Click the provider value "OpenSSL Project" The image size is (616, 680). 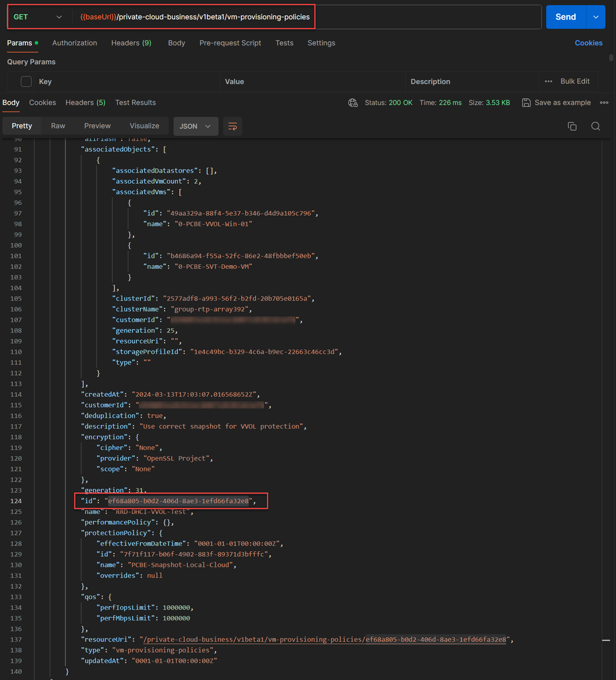177,459
